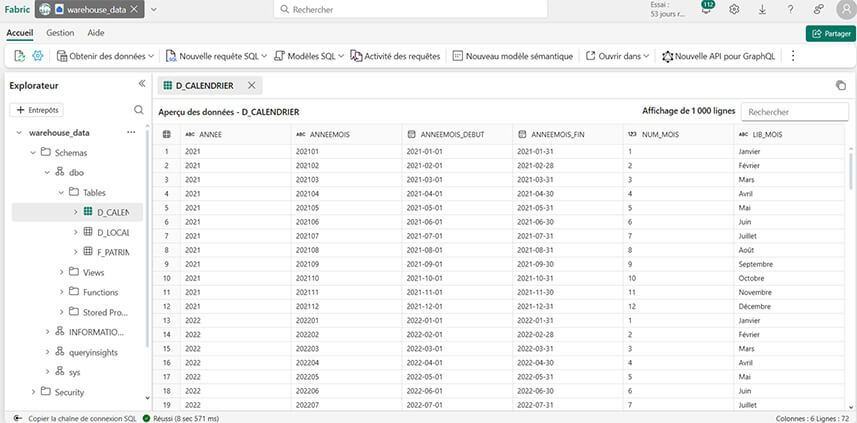This screenshot has width=857, height=423.
Task: Click the copy icon above data grid
Action: 840,86
